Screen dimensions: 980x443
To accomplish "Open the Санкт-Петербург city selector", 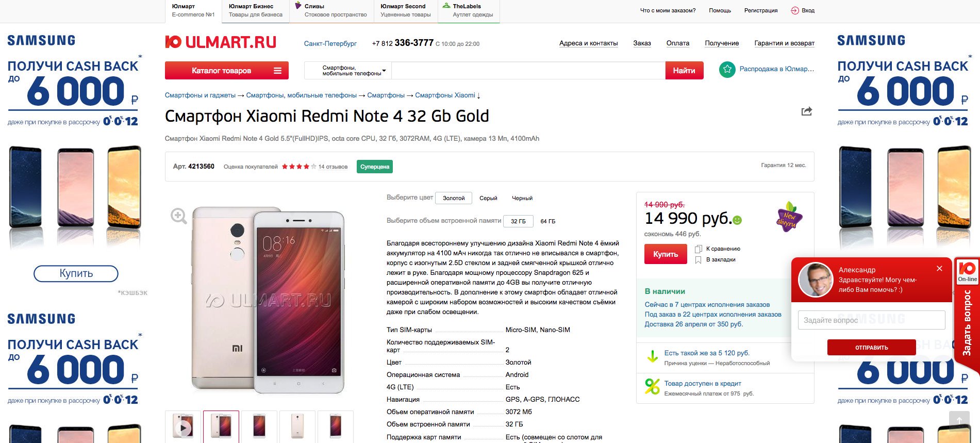I will tap(330, 44).
